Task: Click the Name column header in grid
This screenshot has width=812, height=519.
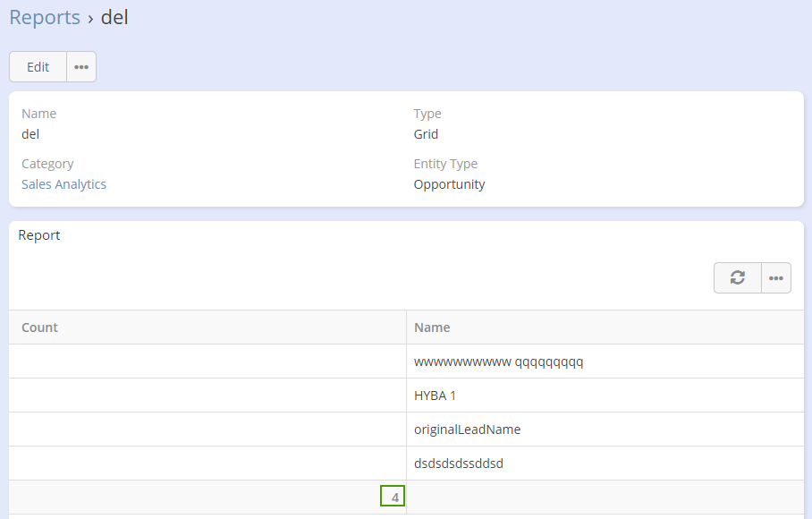Action: pyautogui.click(x=432, y=328)
